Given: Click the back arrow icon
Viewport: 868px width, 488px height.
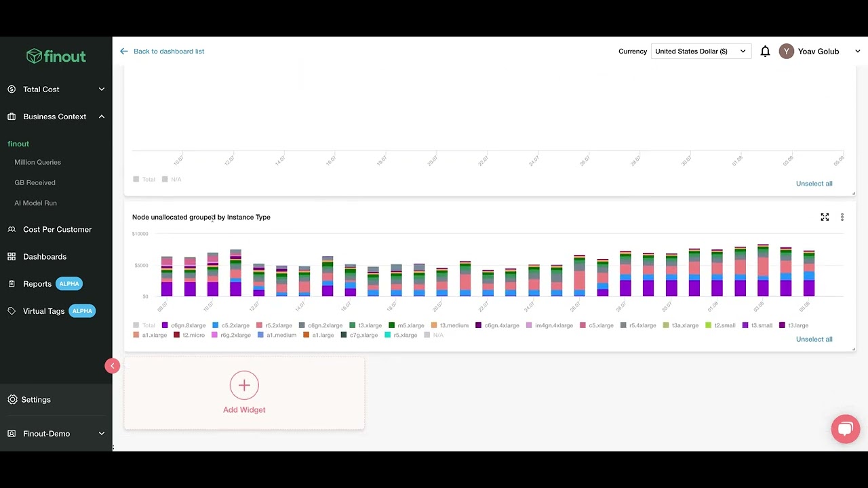Looking at the screenshot, I should 123,52.
